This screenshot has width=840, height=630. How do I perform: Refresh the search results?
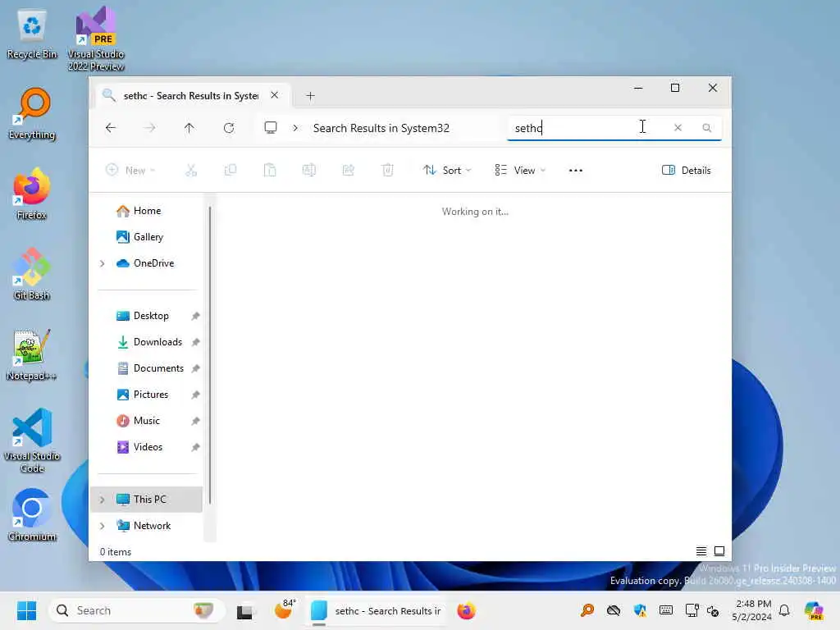click(x=229, y=128)
